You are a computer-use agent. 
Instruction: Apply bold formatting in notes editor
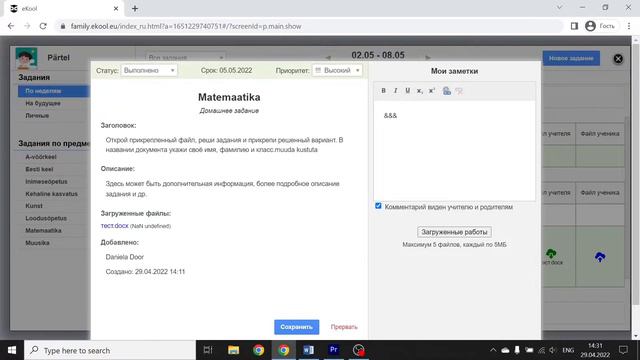[383, 91]
